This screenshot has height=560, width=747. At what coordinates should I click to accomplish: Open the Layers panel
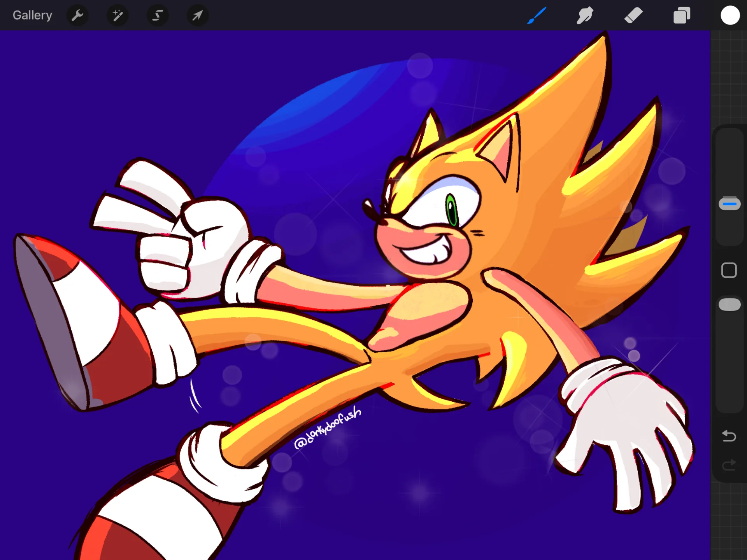point(682,16)
